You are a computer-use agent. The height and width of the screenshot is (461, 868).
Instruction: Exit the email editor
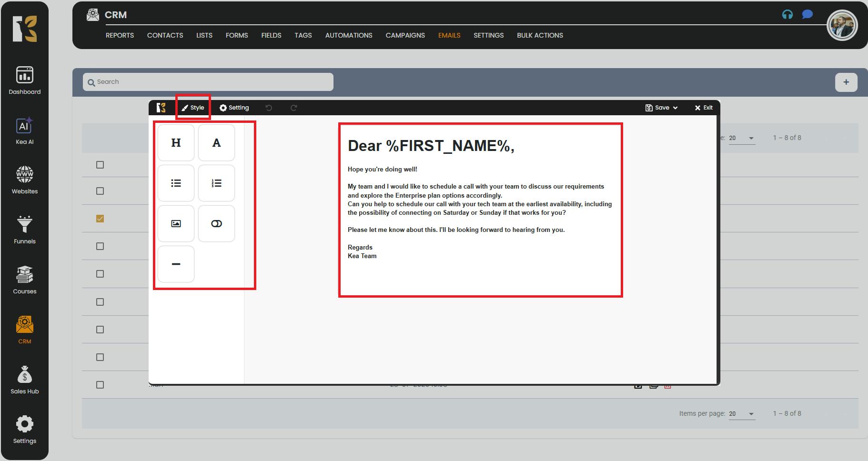pos(704,108)
